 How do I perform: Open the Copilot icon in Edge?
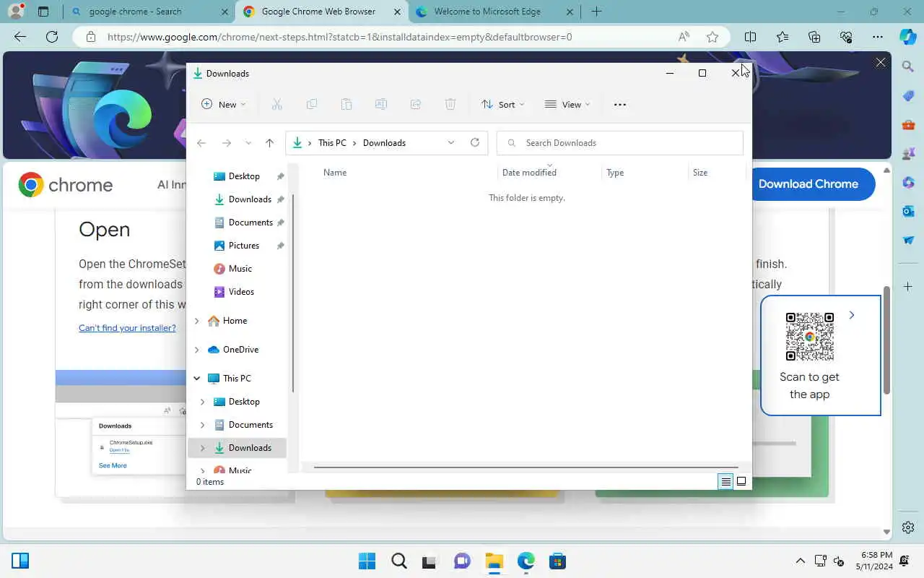(x=908, y=37)
